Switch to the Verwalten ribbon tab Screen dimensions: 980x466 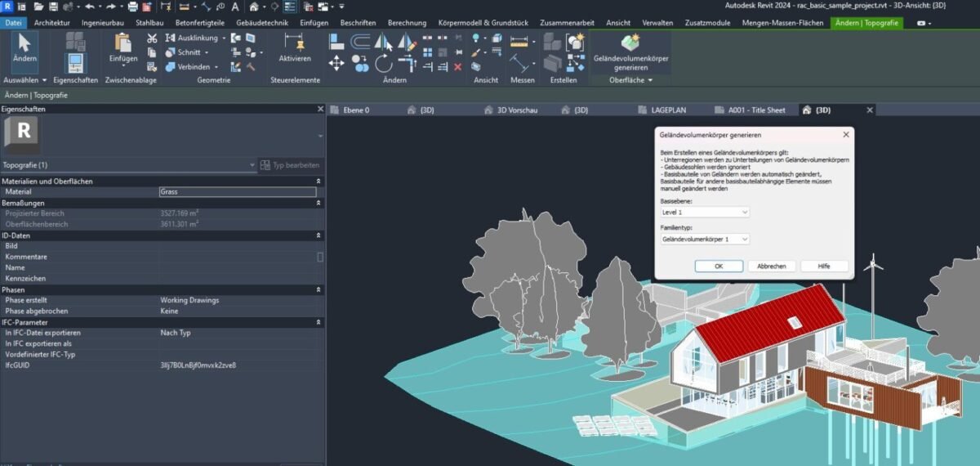tap(657, 22)
